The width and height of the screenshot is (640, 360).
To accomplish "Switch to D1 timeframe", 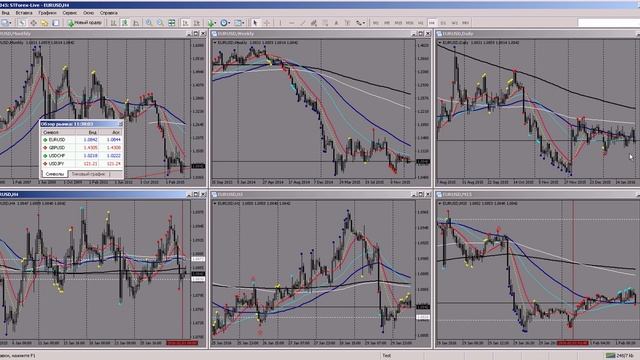I will [443, 23].
